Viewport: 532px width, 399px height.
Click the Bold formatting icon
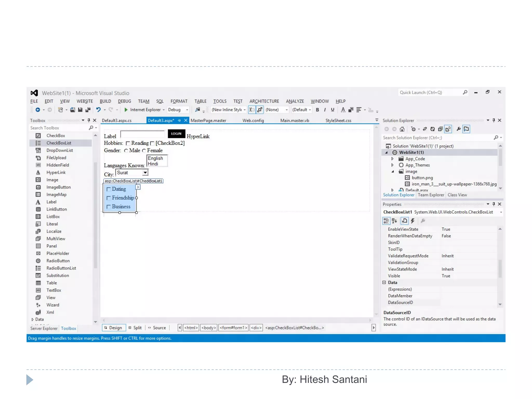click(x=317, y=110)
